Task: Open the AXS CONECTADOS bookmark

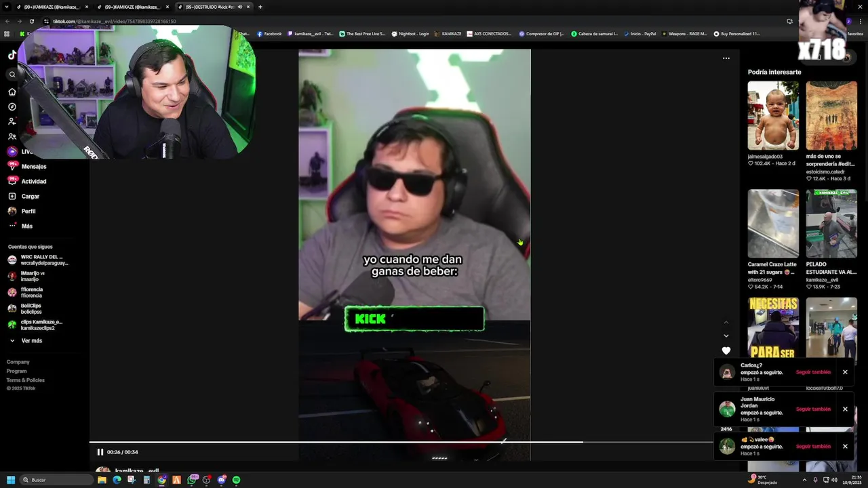Action: [489, 34]
